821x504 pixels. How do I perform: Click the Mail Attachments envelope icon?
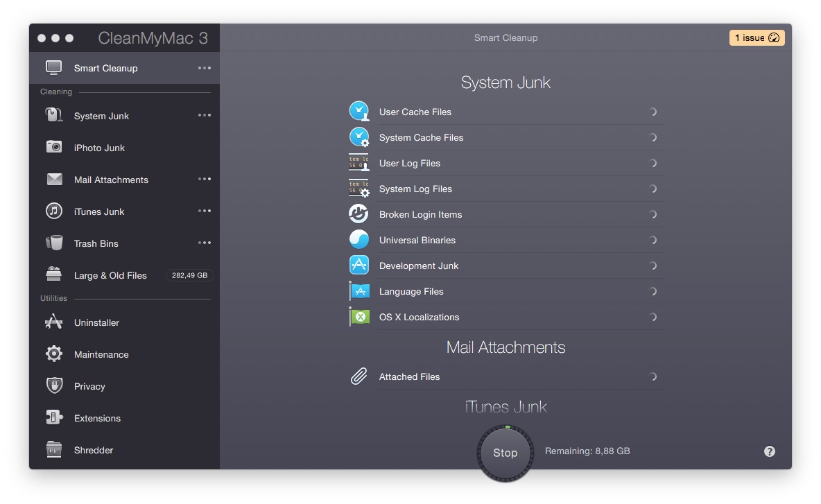click(x=54, y=180)
